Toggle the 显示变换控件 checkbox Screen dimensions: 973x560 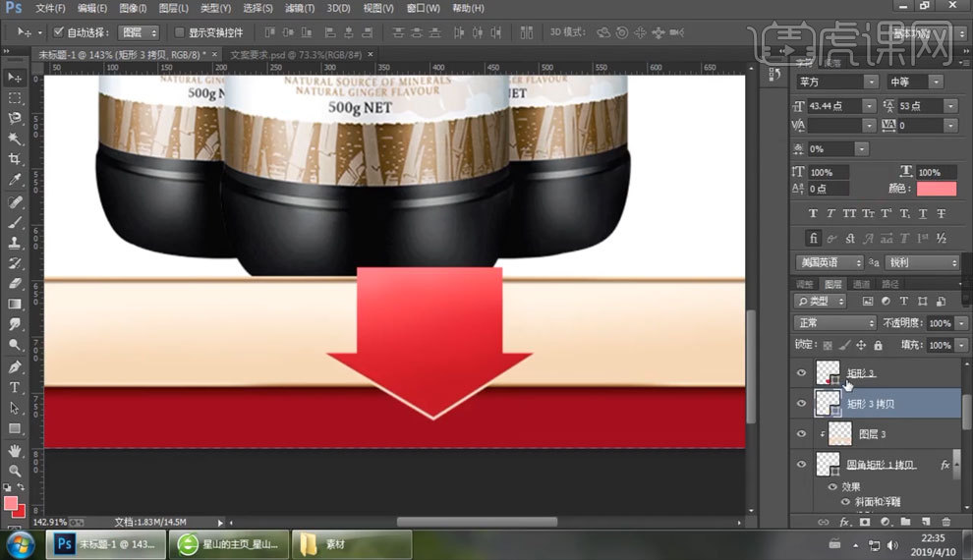(179, 31)
